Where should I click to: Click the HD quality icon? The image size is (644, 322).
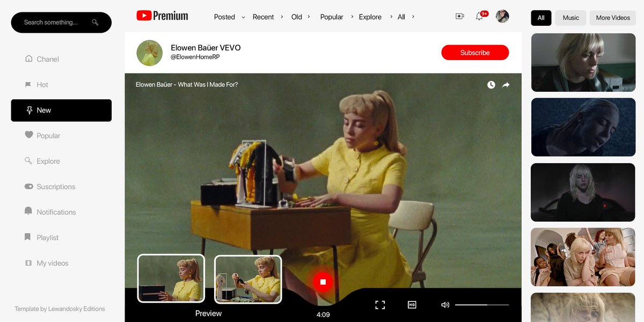tap(412, 305)
